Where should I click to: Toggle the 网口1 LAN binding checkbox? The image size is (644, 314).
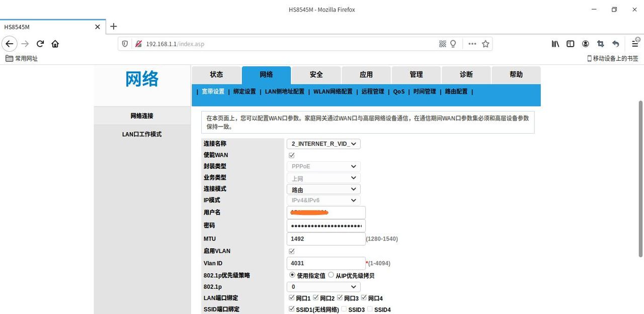[292, 298]
